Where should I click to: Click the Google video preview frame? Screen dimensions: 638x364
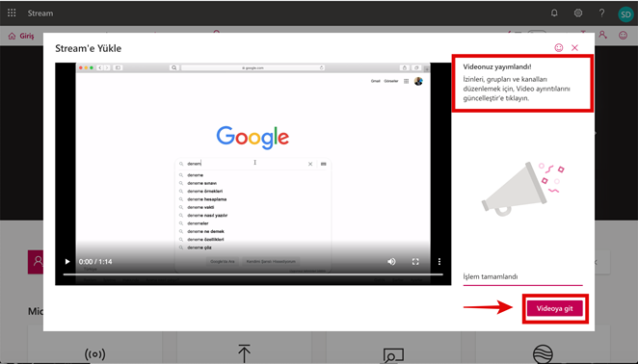pos(253,173)
